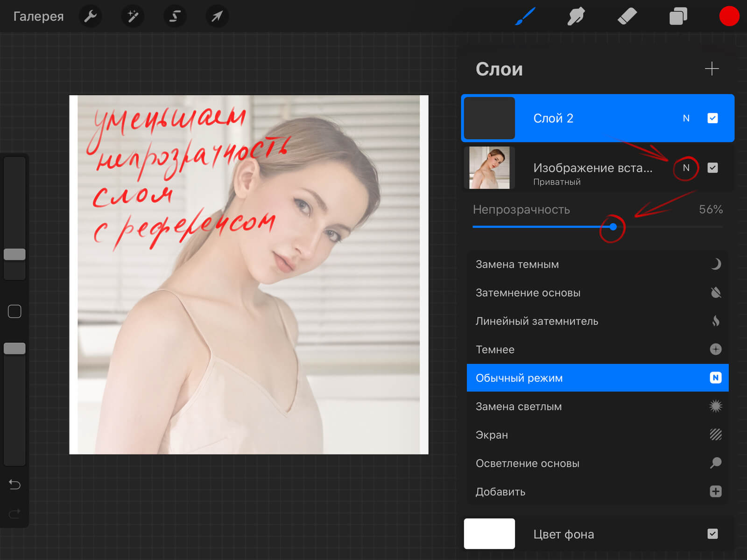Click the Непрозрачность label
The width and height of the screenshot is (747, 560).
[521, 210]
